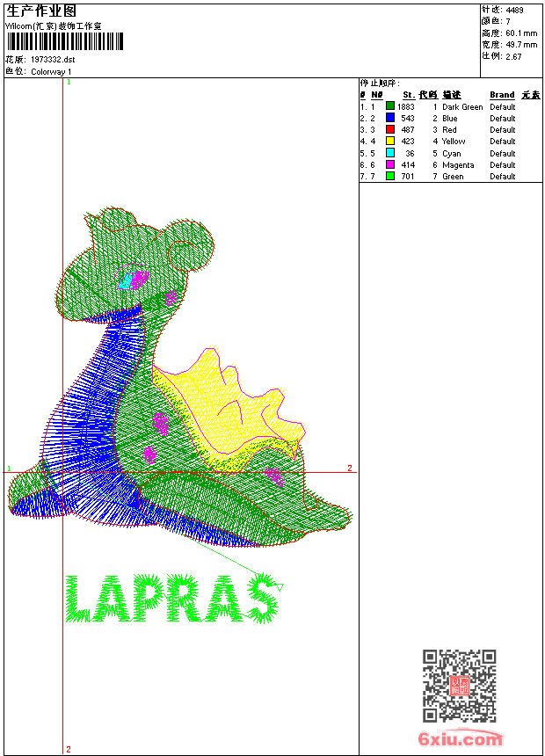Viewport: 545px width, 756px height.
Task: Click the colors count value 7
Action: pos(508,21)
